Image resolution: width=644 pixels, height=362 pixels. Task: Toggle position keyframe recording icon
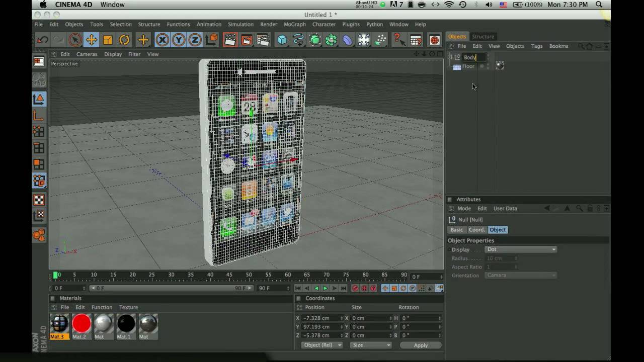[385, 289]
